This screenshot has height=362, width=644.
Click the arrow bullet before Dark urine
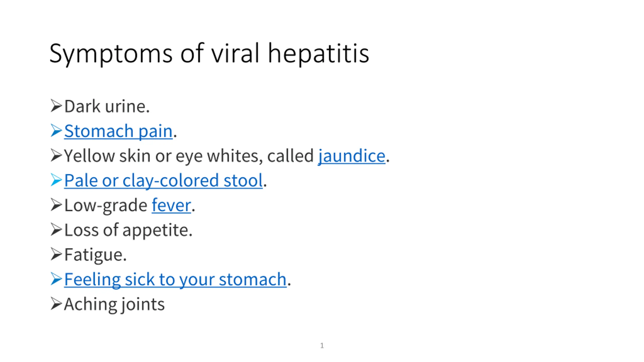tap(56, 106)
